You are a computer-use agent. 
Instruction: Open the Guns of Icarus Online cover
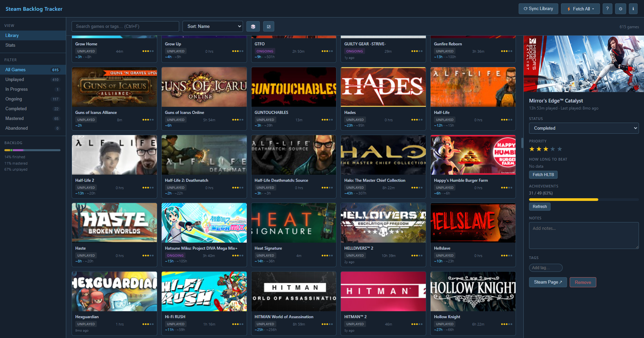point(204,87)
